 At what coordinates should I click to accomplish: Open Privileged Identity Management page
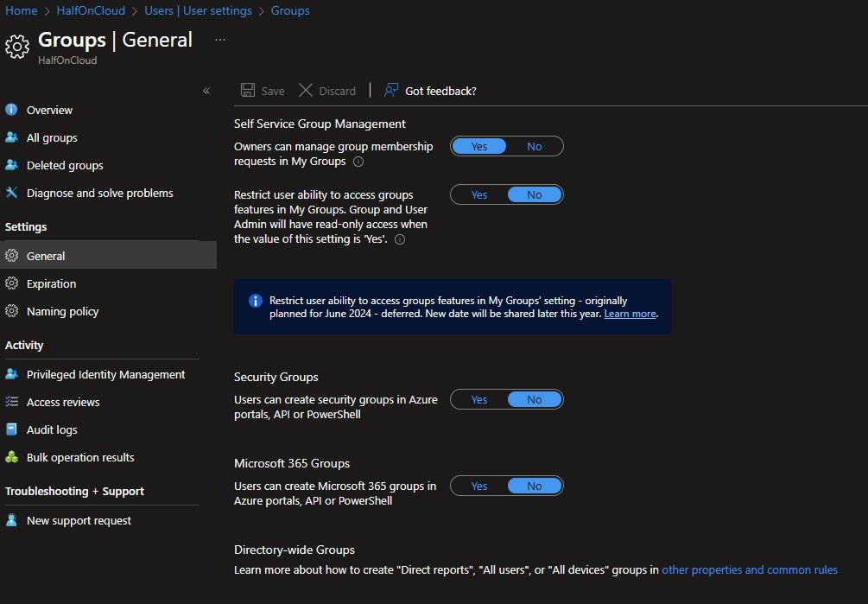point(105,374)
